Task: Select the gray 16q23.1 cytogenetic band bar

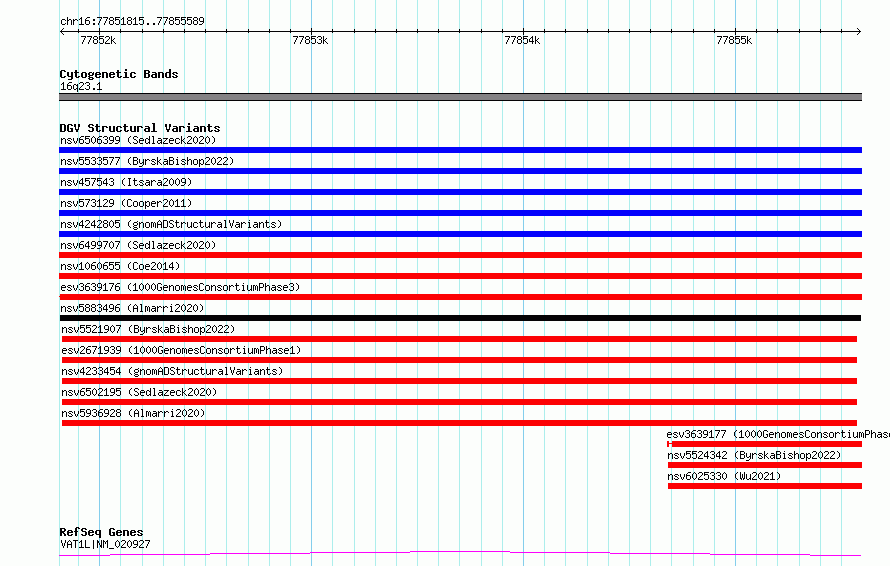Action: click(x=460, y=97)
